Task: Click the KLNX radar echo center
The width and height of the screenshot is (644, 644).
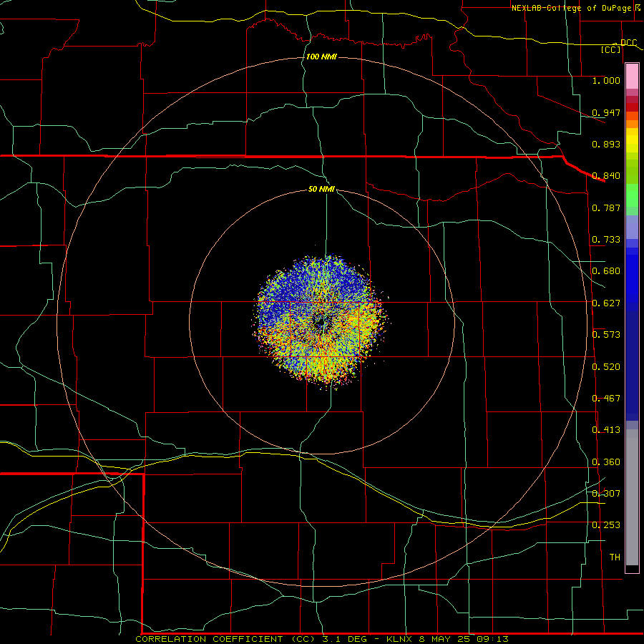Action: (321, 323)
